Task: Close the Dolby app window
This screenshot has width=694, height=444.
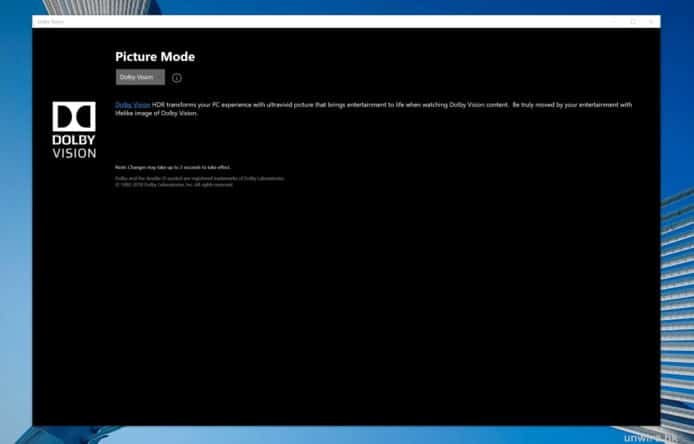Action: point(651,21)
